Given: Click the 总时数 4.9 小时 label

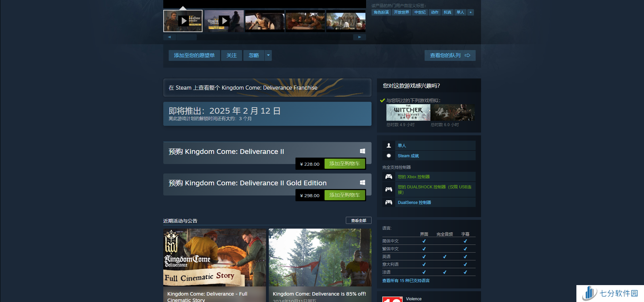Looking at the screenshot, I should (x=400, y=125).
